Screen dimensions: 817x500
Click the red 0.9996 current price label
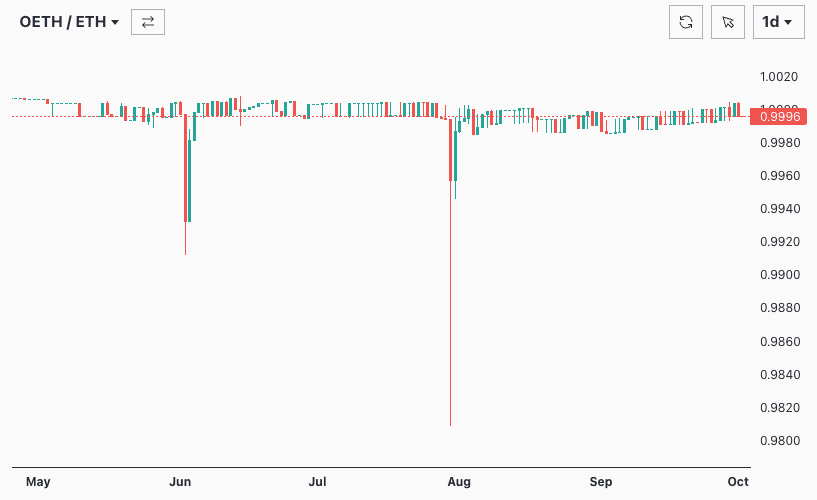(778, 117)
